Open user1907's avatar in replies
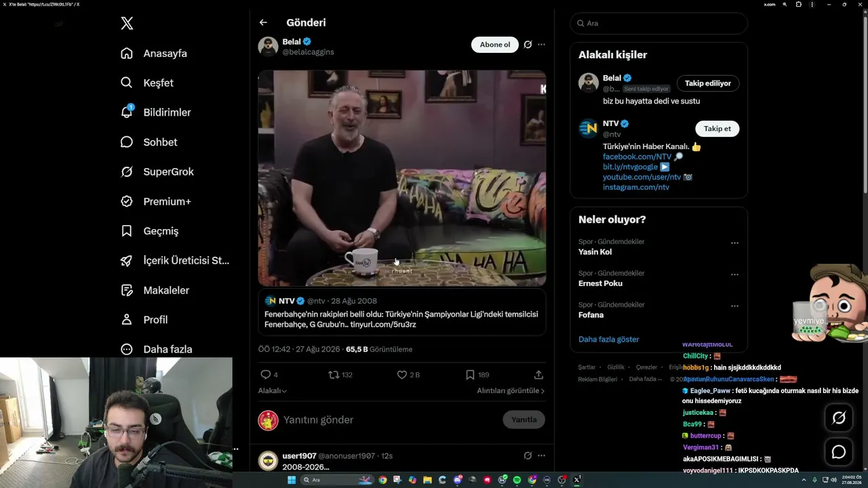868x488 pixels. pos(268,461)
